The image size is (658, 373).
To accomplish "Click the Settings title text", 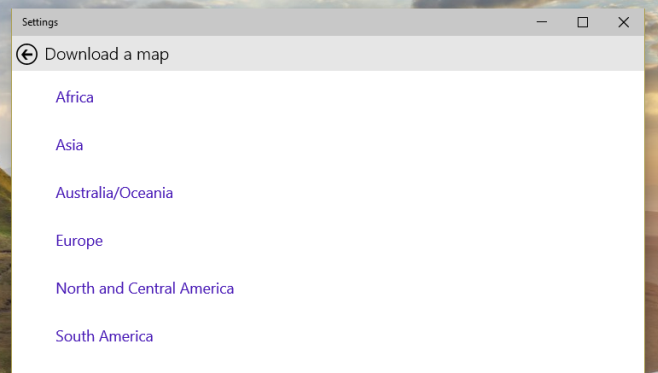I will (40, 22).
